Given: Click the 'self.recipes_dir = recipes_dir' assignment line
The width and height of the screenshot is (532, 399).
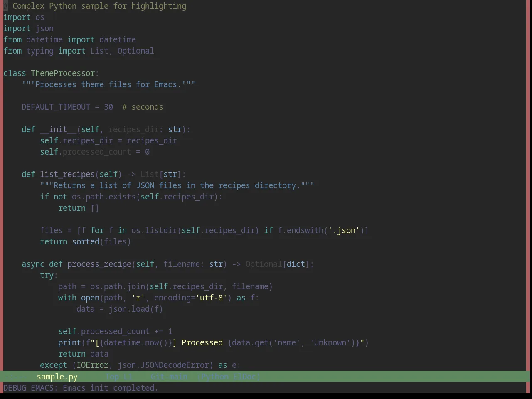Looking at the screenshot, I should coord(108,140).
